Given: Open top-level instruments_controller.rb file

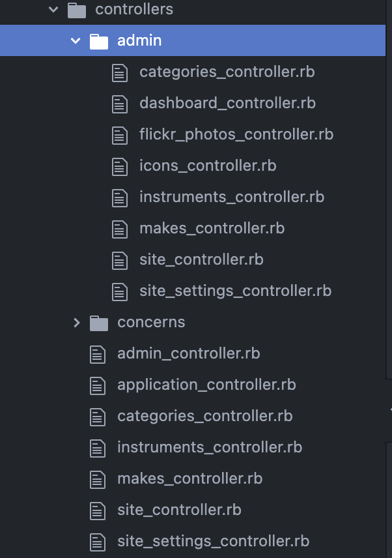Looking at the screenshot, I should click(x=210, y=447).
